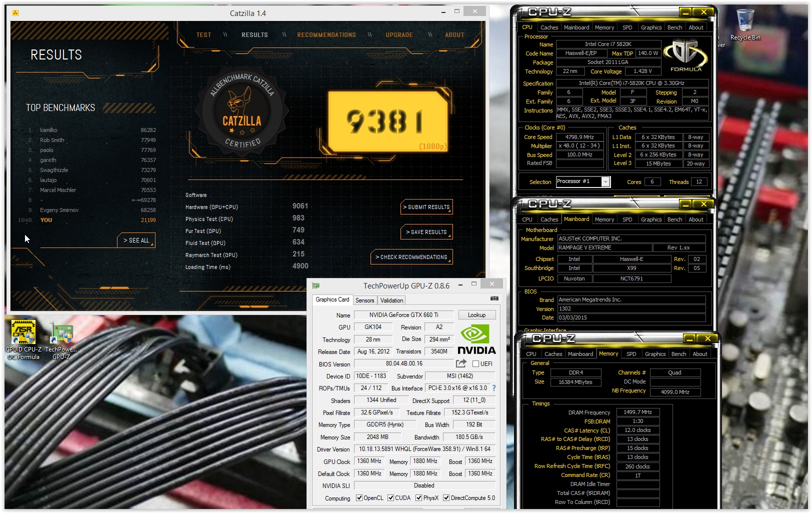Image resolution: width=812 pixels, height=513 pixels.
Task: Click the Catzilla Certified badge
Action: tap(242, 111)
